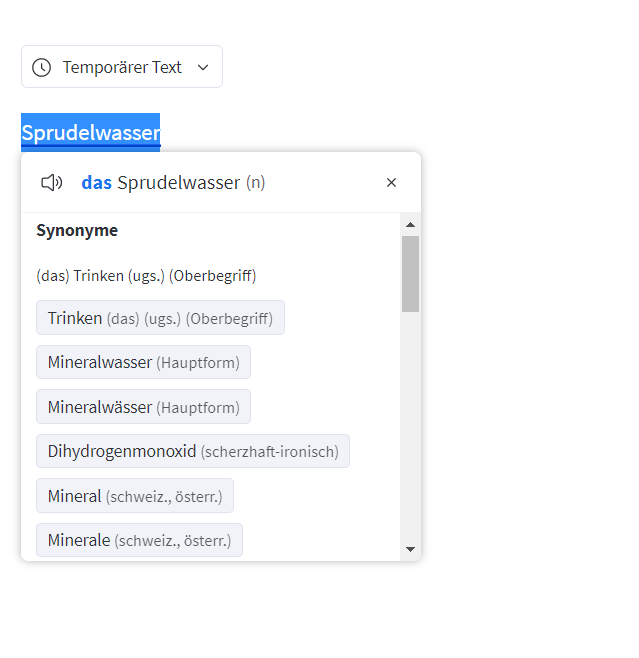
Task: Click the Synonyme heading
Action: click(x=77, y=230)
